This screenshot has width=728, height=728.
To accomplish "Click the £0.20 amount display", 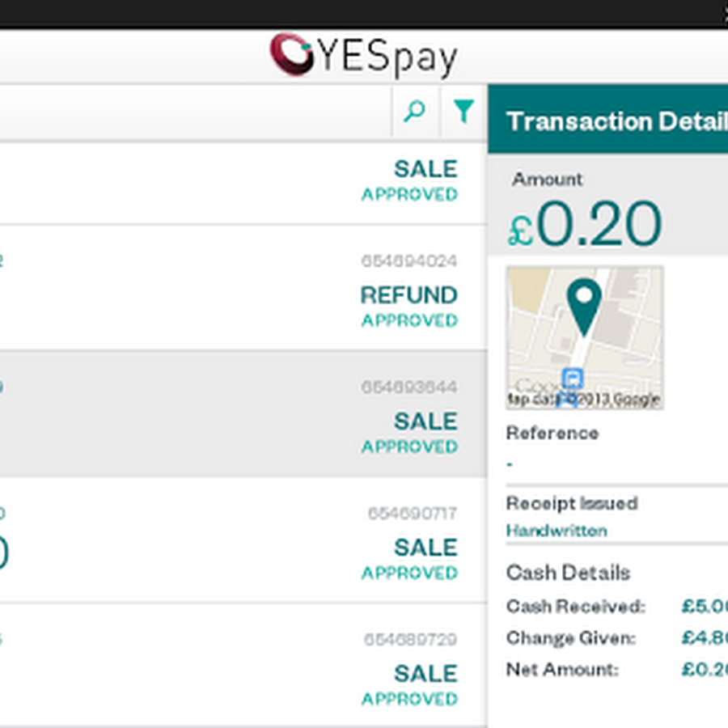I will pyautogui.click(x=586, y=225).
